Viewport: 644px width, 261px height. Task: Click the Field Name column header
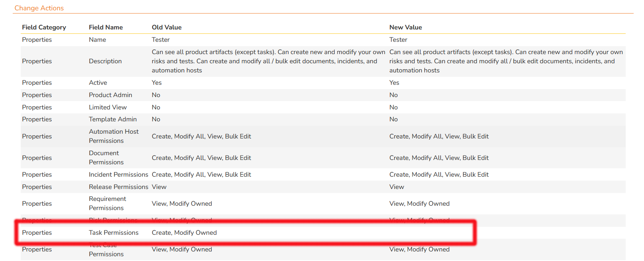tap(105, 27)
